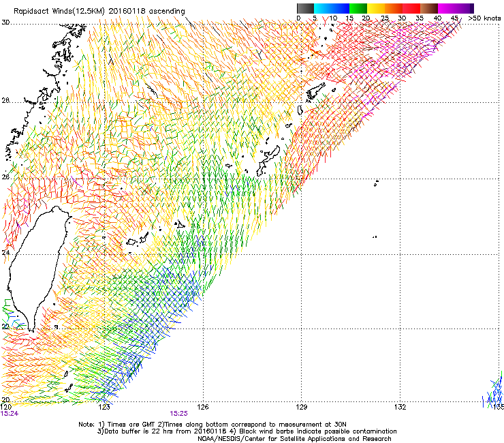Click the longitude axis label '126'

(203, 407)
